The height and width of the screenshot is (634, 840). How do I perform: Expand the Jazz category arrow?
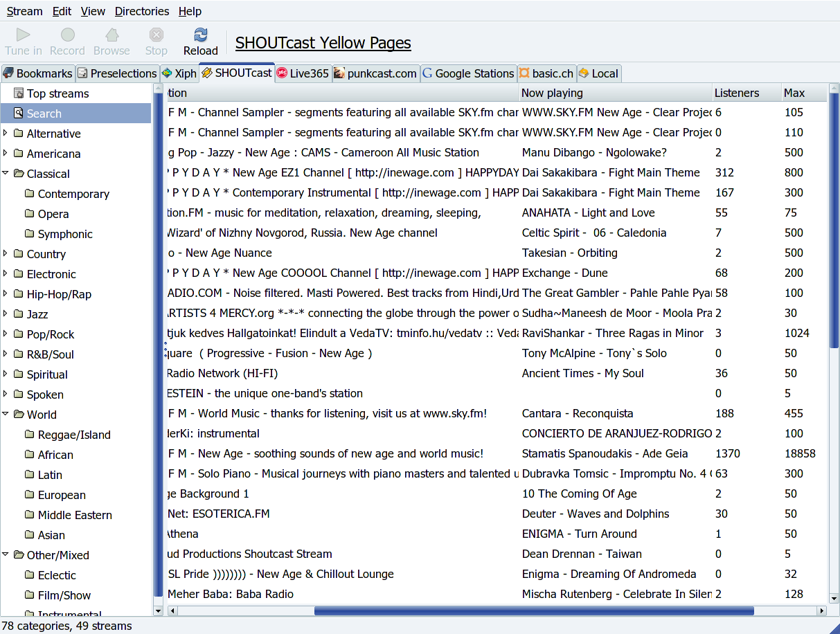point(6,314)
